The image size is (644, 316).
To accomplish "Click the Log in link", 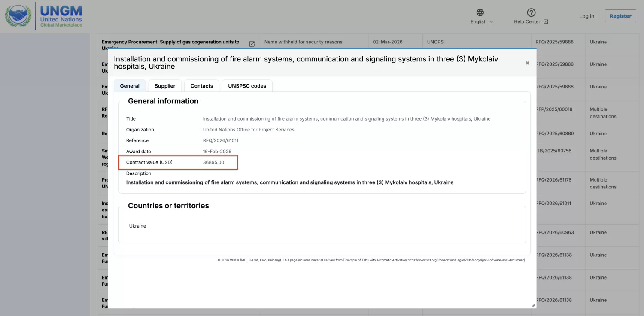I will (586, 16).
